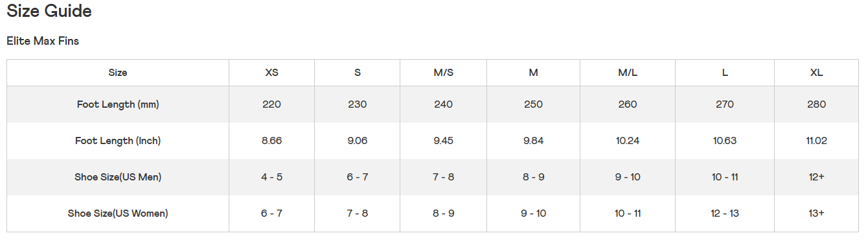Click the 250 mm foot length cell
Screen dimensions: 868x244
pos(534,104)
